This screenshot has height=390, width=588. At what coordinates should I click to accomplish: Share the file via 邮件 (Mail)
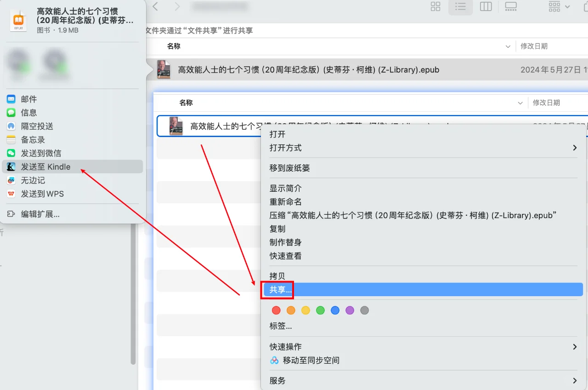pyautogui.click(x=73, y=99)
